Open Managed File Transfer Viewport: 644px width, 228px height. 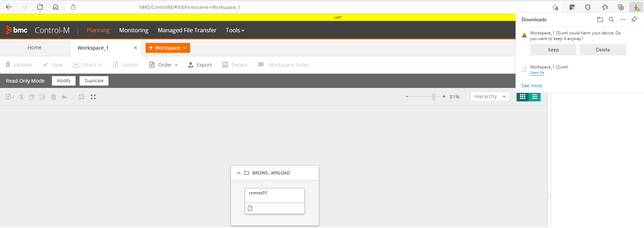click(187, 30)
